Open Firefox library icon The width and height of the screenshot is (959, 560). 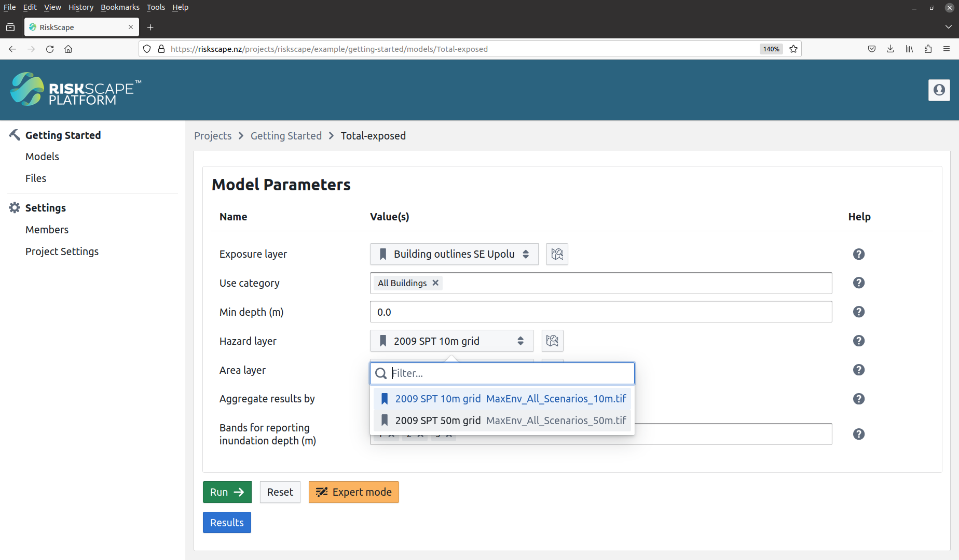(x=909, y=49)
